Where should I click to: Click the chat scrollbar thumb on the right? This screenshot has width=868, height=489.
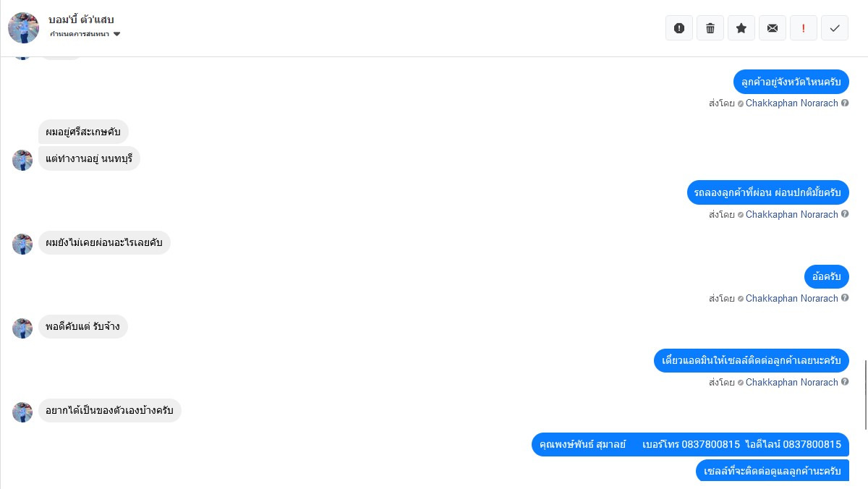[865, 394]
